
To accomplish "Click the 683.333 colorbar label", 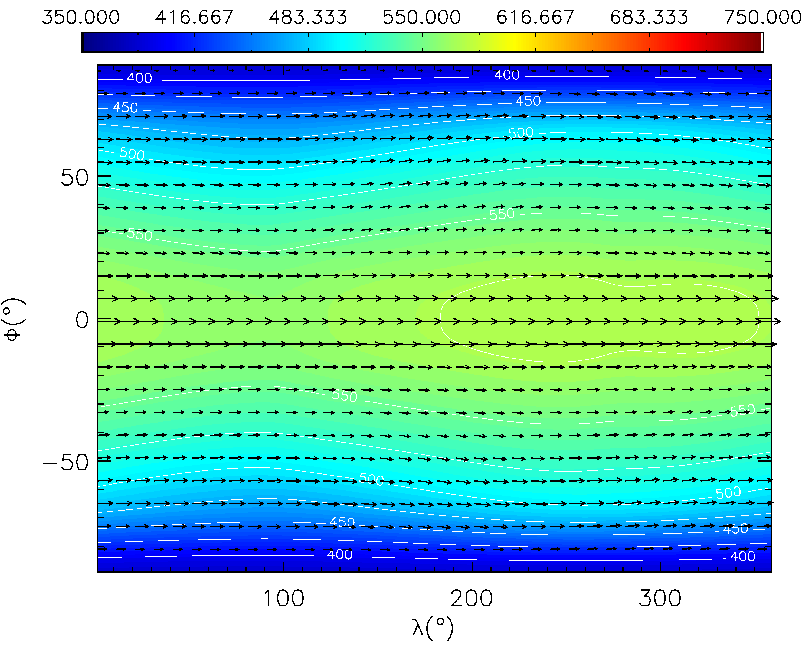I will pos(649,17).
